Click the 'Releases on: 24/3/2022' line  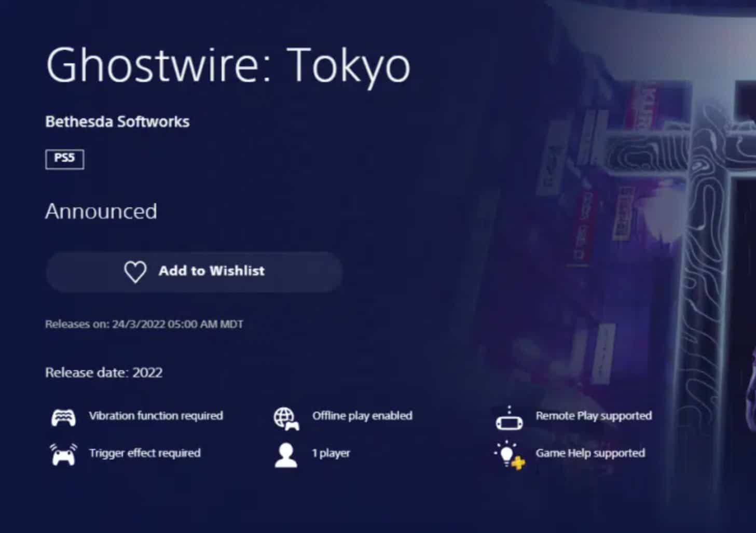(144, 325)
